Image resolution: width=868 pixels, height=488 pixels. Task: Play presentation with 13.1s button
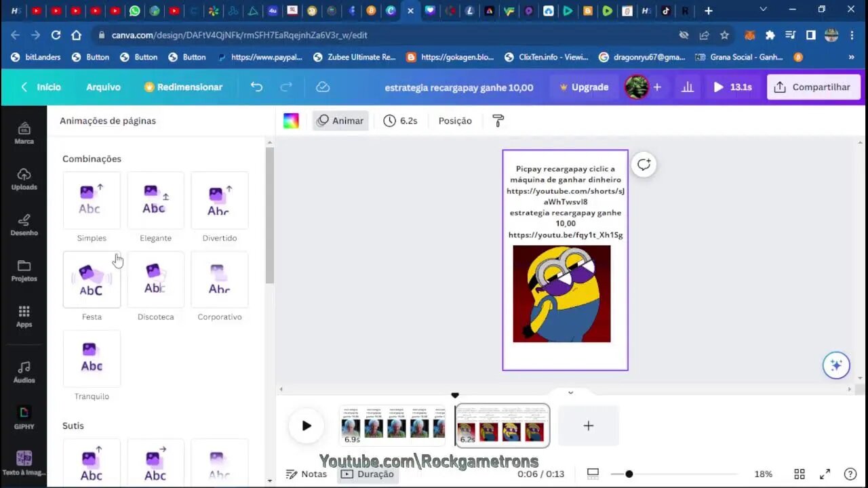(x=732, y=87)
